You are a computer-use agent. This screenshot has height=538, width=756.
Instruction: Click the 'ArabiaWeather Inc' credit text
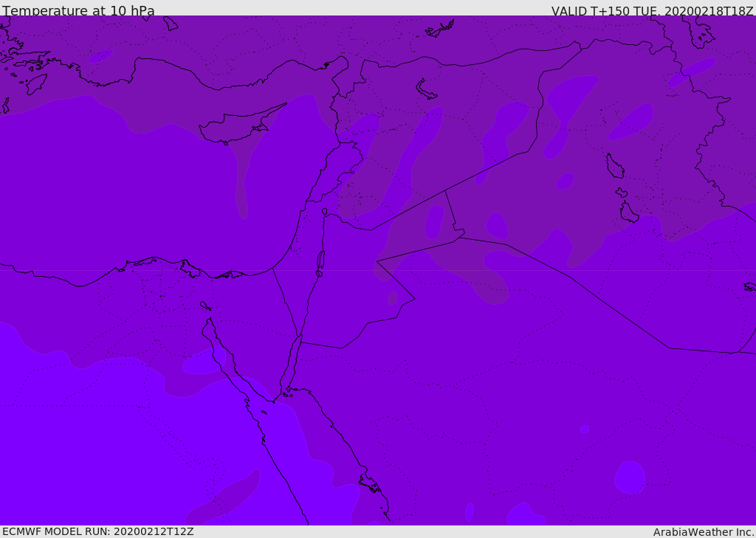[704, 532]
